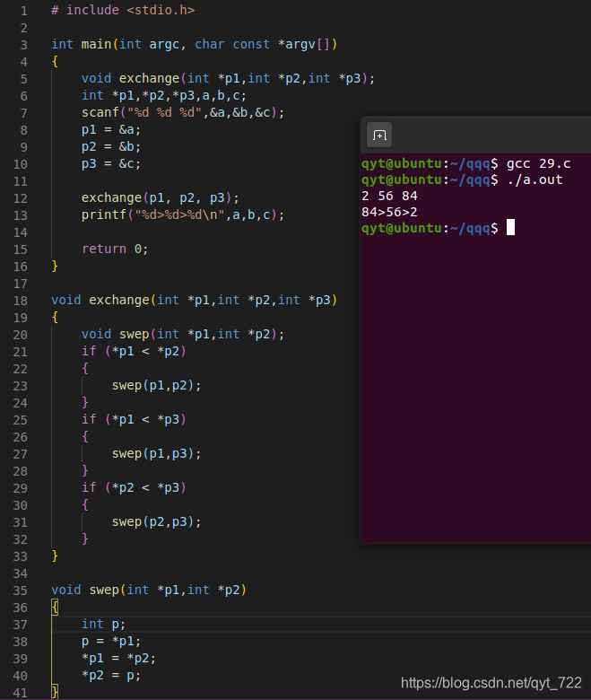The height and width of the screenshot is (700, 591).
Task: Click the 'int p;' declaration line
Action: [x=103, y=624]
